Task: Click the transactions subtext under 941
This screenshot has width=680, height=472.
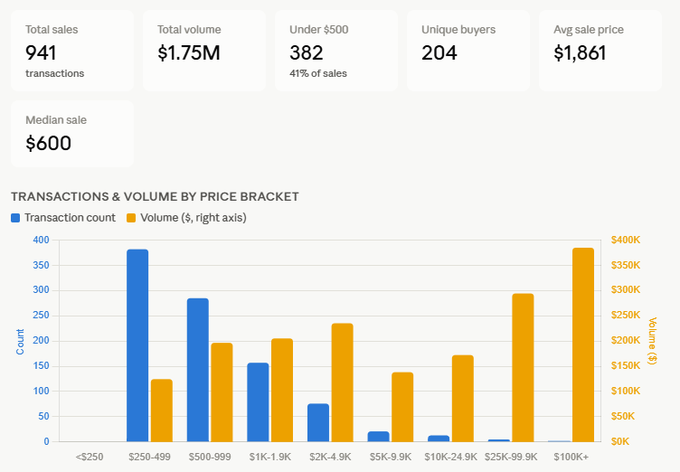Action: pyautogui.click(x=55, y=73)
